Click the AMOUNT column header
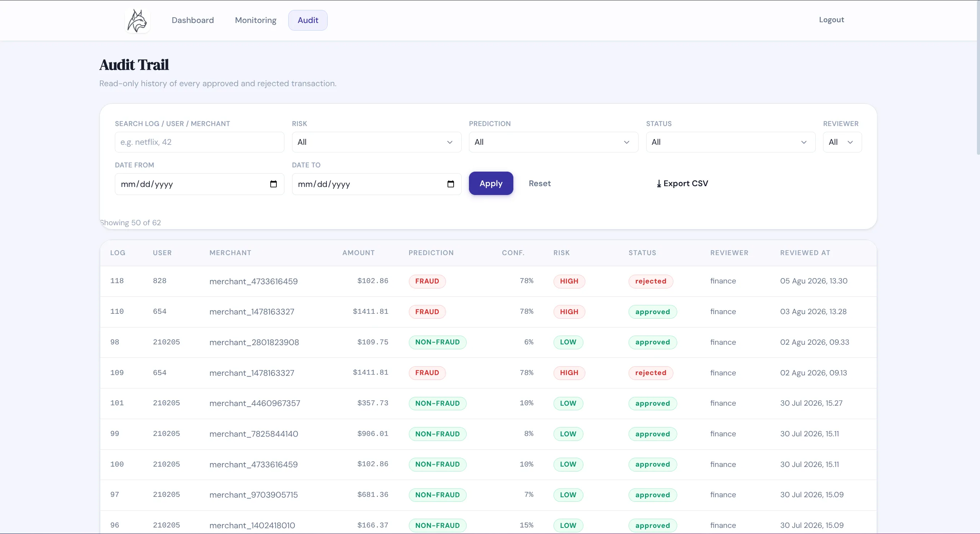Viewport: 980px width, 534px height. 358,253
